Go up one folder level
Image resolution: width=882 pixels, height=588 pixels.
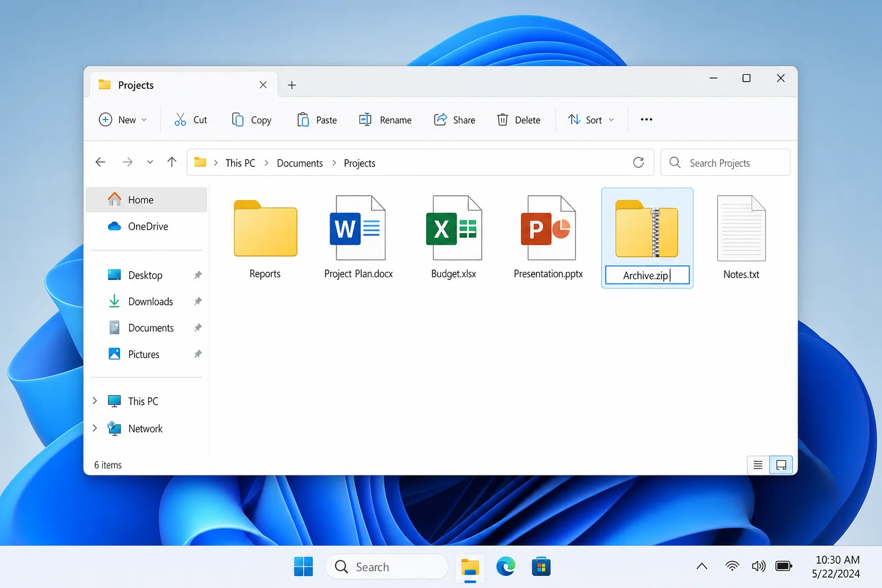(172, 163)
